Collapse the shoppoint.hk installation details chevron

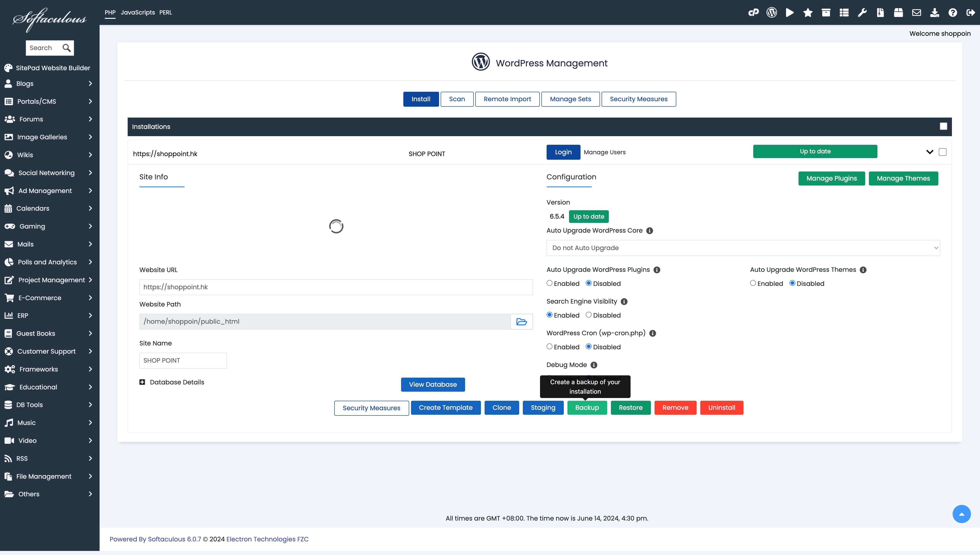[x=929, y=152]
